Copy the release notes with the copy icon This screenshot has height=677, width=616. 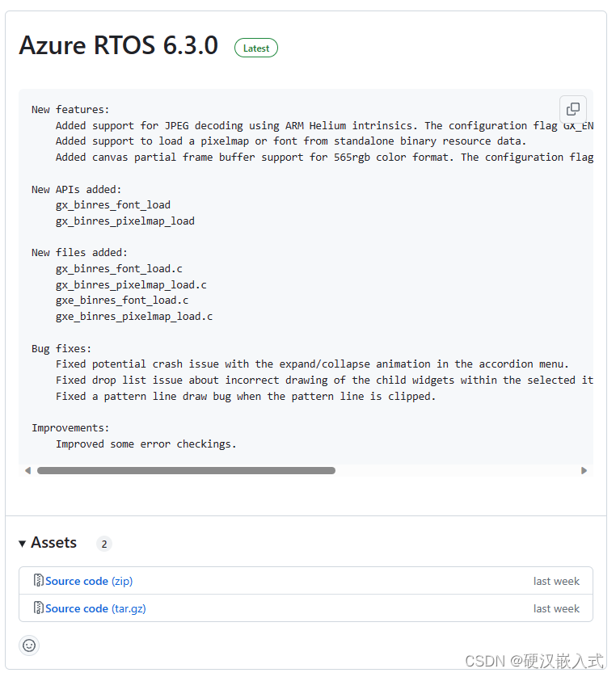pos(573,109)
